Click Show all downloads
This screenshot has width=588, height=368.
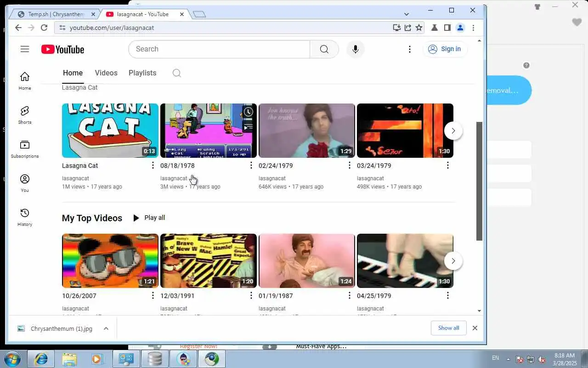coord(449,328)
